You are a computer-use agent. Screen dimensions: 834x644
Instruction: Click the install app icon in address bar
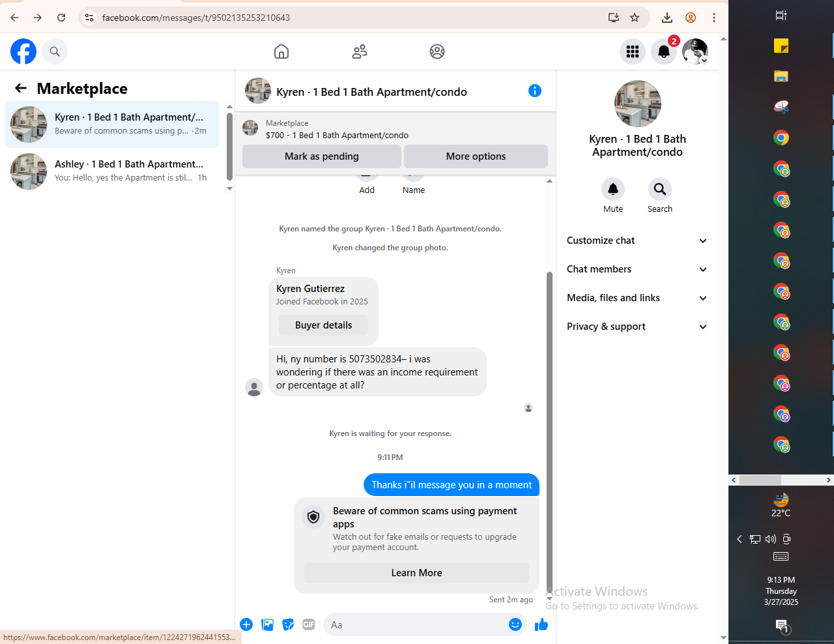[614, 18]
